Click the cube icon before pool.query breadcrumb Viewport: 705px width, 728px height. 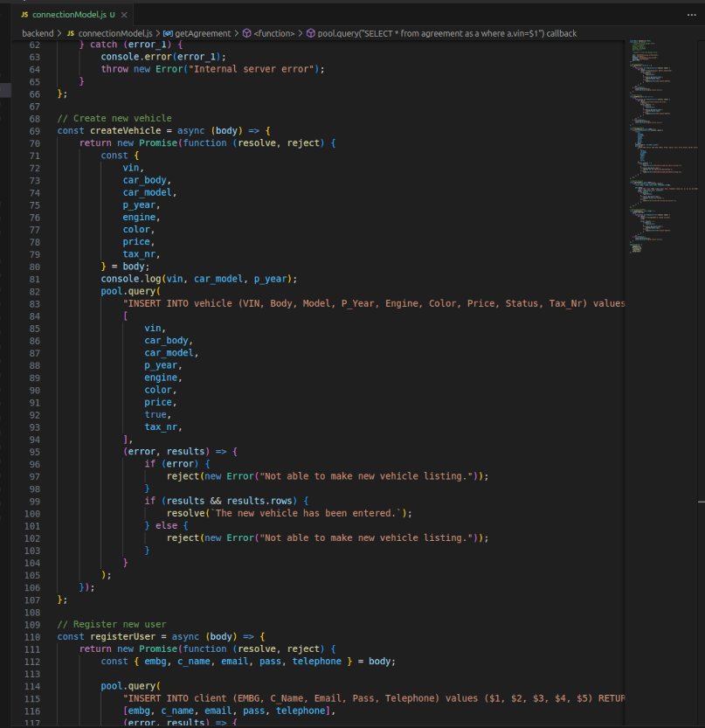pyautogui.click(x=310, y=33)
